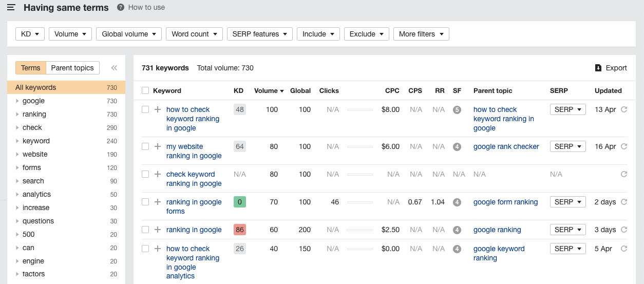Open the hamburger menu icon

11,8
